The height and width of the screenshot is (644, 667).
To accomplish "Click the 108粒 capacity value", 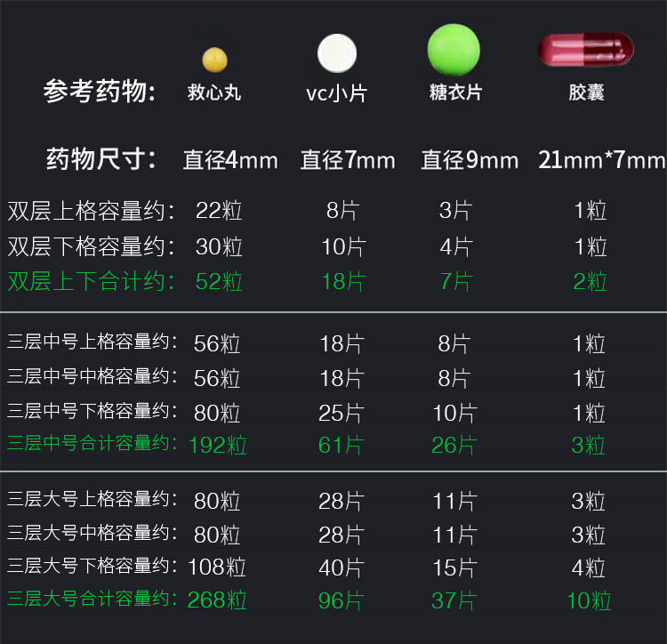I will pos(217,567).
